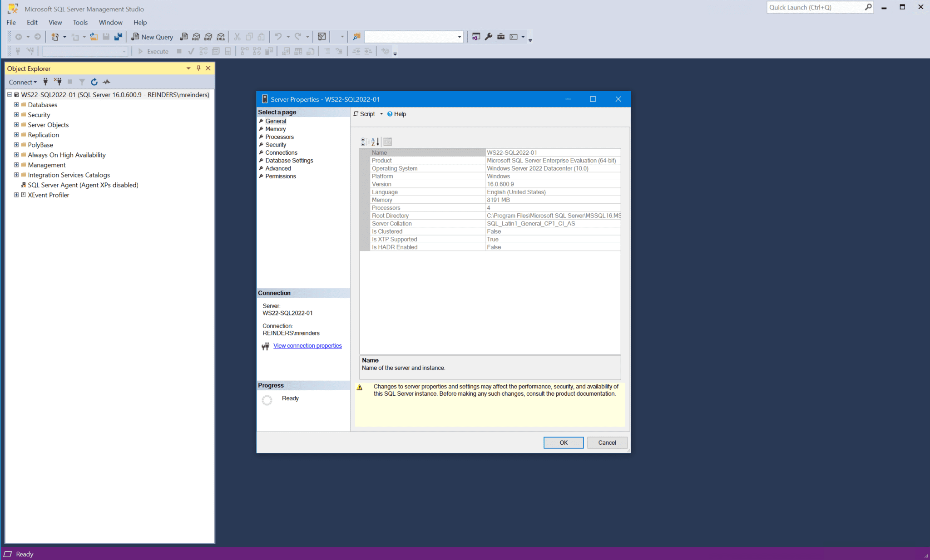Screen dimensions: 930x560
Task: Click the Save icon on the toolbar
Action: 106,37
